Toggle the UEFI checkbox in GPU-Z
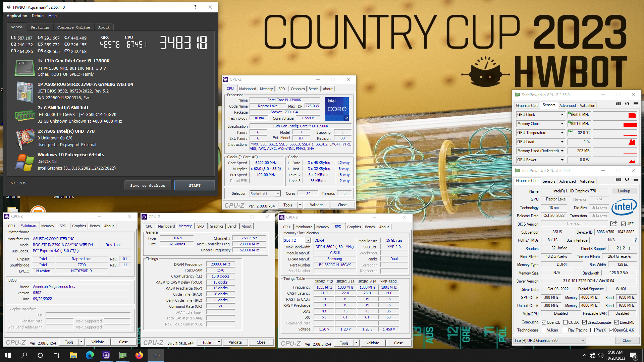The height and width of the screenshot is (362, 644). pyautogui.click(x=623, y=224)
